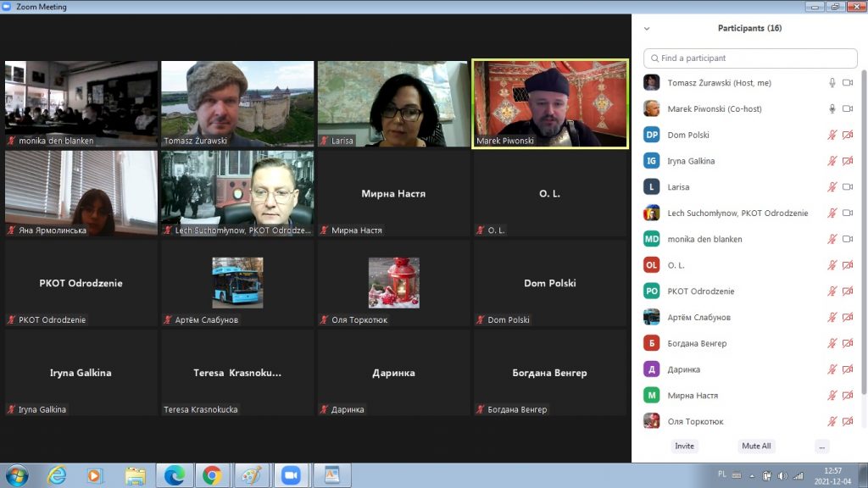Select Артём Слабунов in the participants list
Viewport: 868px width, 488px height.
click(698, 318)
